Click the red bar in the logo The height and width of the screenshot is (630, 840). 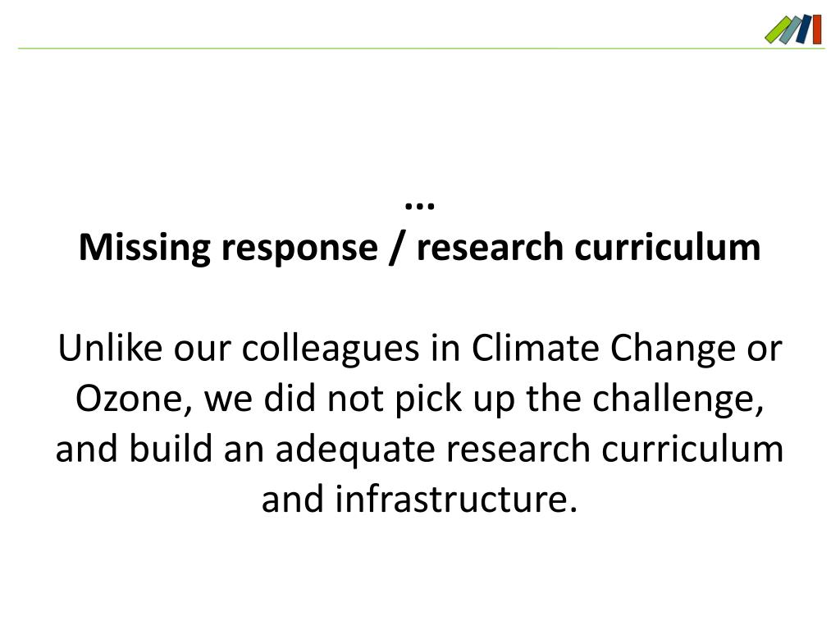coord(816,29)
